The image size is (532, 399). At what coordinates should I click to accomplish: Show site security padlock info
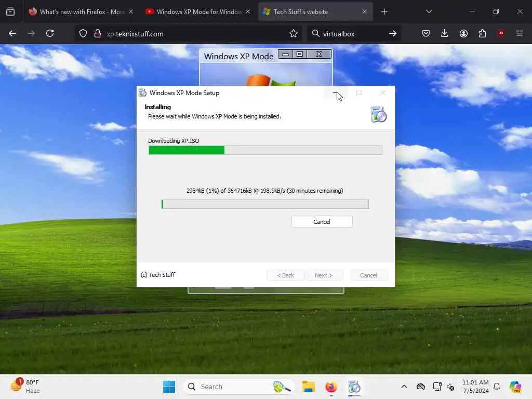click(98, 34)
